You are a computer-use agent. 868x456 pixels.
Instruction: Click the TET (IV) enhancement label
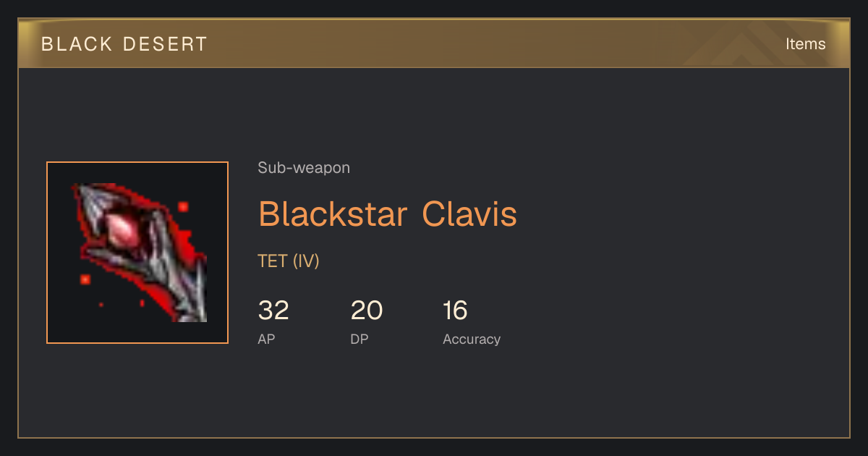[289, 261]
